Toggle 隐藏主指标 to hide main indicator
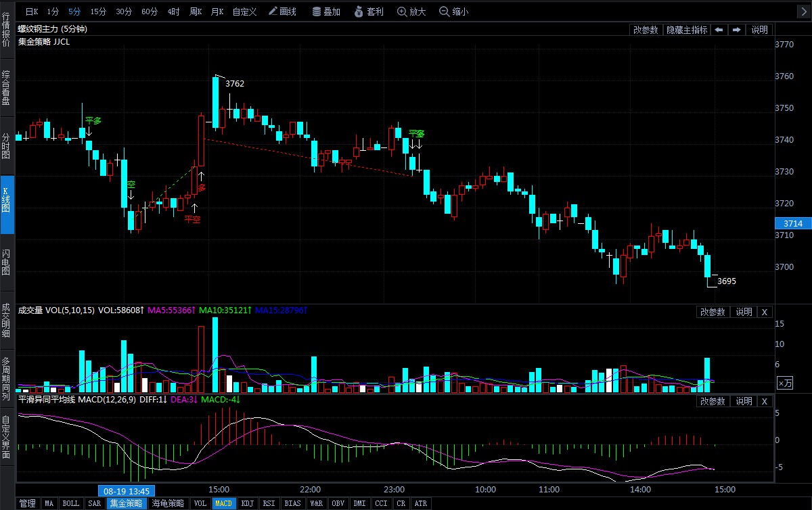The height and width of the screenshot is (510, 812). click(686, 30)
